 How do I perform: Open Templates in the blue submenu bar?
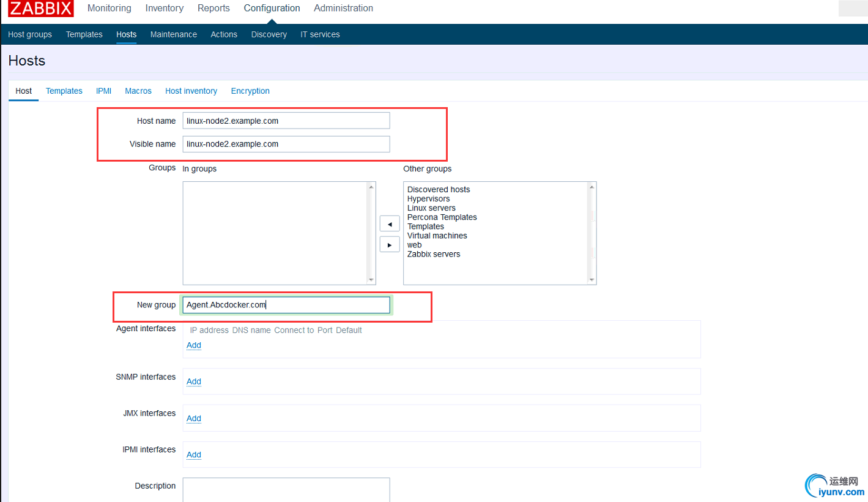(x=84, y=34)
